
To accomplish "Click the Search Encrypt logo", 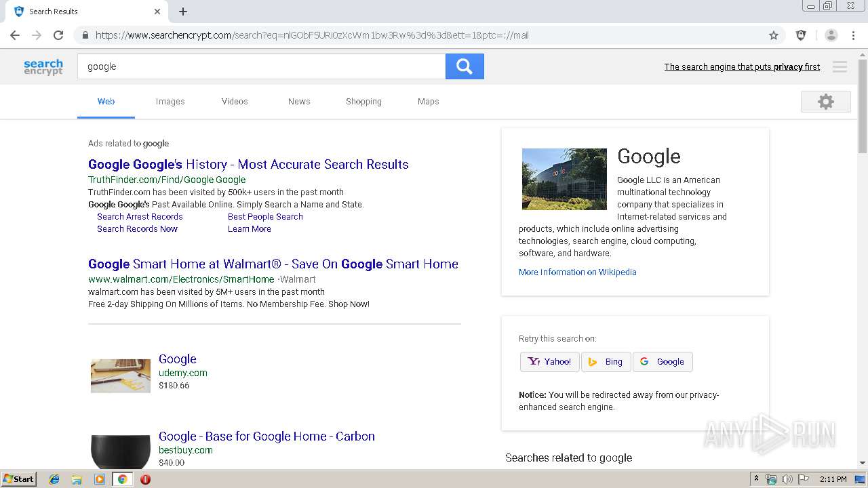I will click(x=43, y=66).
